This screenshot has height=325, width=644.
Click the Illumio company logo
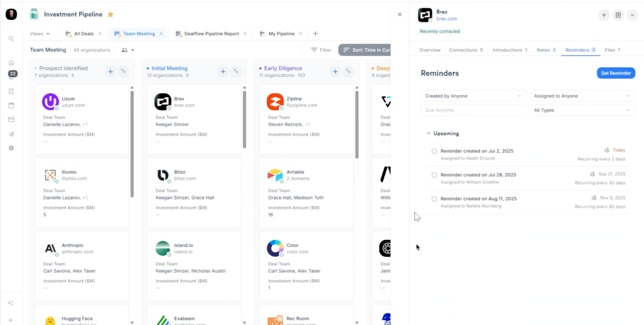click(50, 175)
